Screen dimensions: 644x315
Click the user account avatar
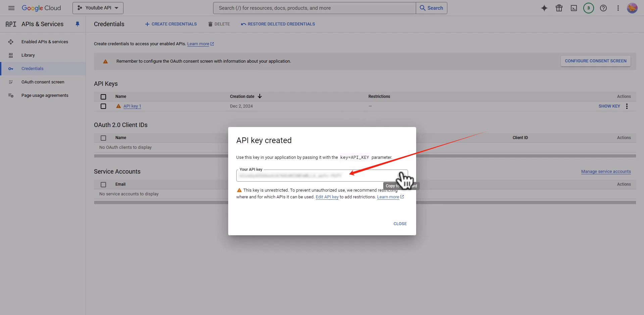pyautogui.click(x=632, y=8)
